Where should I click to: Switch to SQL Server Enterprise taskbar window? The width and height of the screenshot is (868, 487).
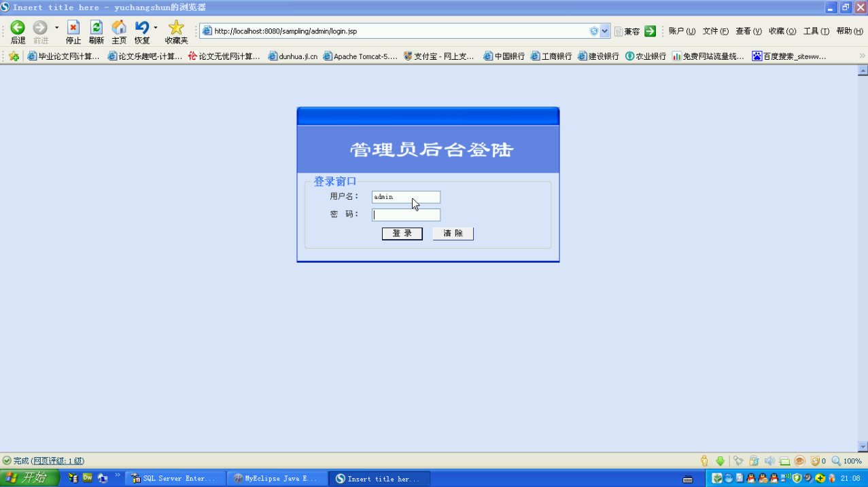[175, 479]
